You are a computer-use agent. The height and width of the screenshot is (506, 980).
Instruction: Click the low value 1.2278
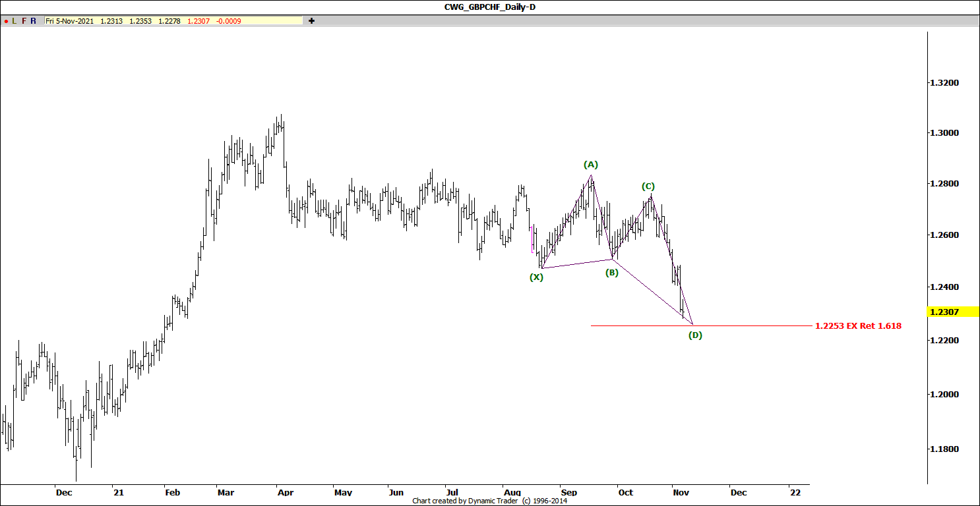point(169,21)
